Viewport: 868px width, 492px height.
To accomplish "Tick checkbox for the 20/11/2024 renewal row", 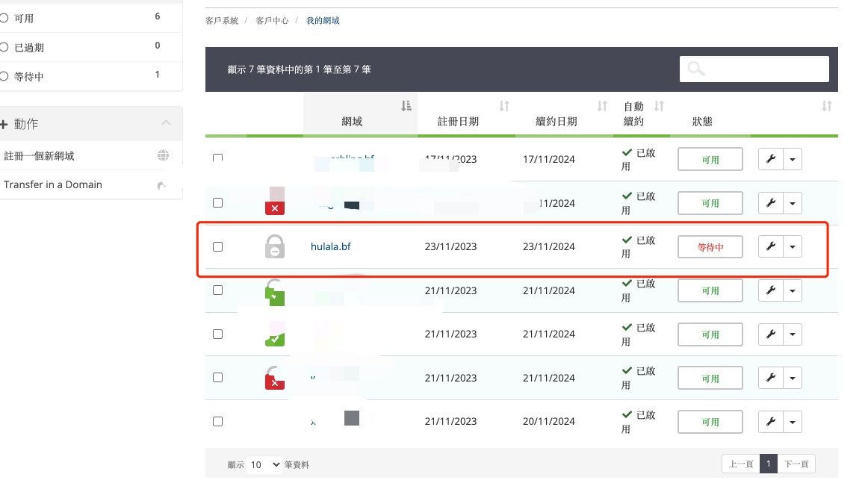I will pos(217,422).
